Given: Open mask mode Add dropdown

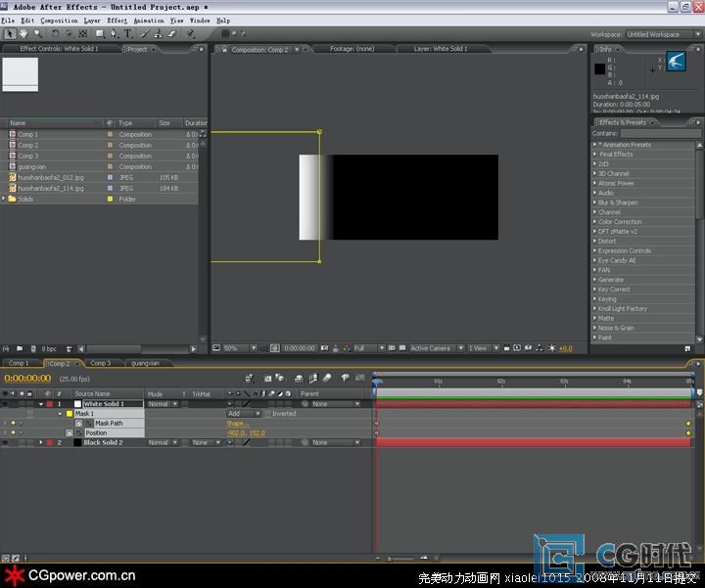Looking at the screenshot, I should coord(244,414).
